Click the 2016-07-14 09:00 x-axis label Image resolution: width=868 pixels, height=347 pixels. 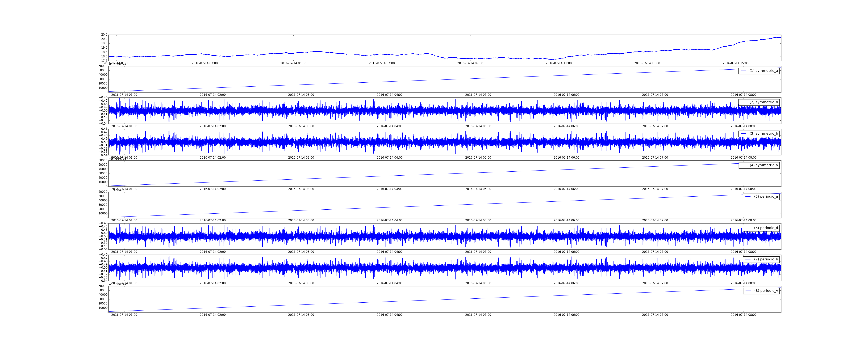(470, 63)
